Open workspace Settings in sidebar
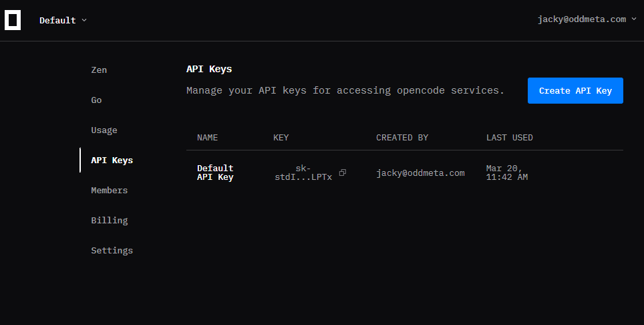644x325 pixels. coord(112,250)
